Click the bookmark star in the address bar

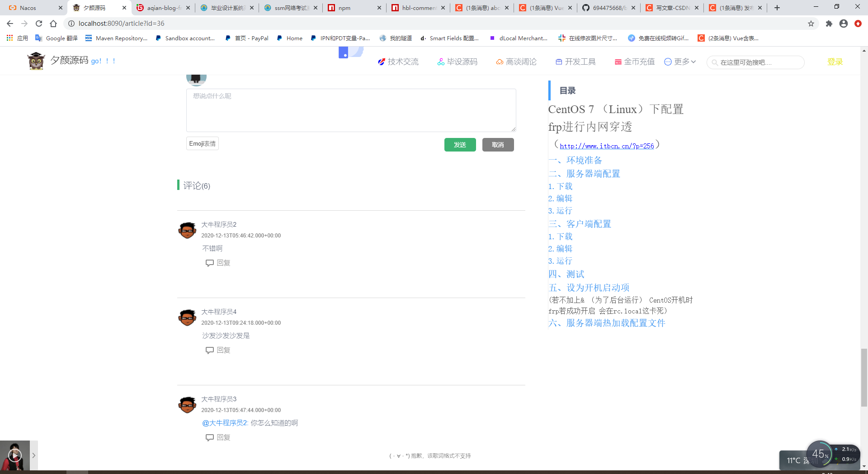point(811,24)
